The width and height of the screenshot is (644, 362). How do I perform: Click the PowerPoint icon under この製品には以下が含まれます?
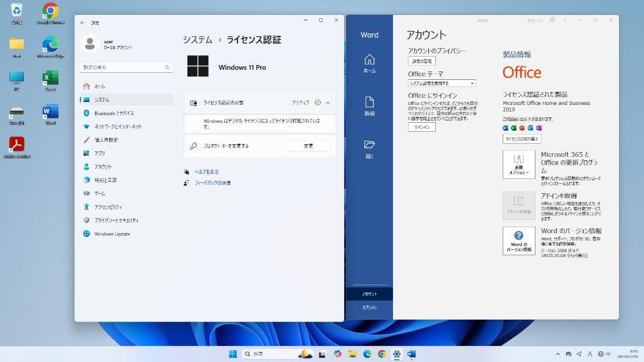tap(522, 128)
